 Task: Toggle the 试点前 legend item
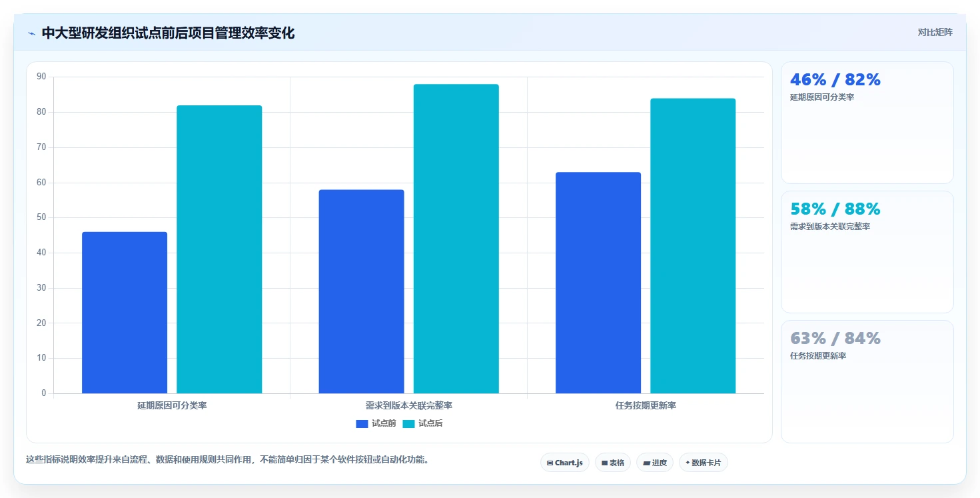point(376,423)
